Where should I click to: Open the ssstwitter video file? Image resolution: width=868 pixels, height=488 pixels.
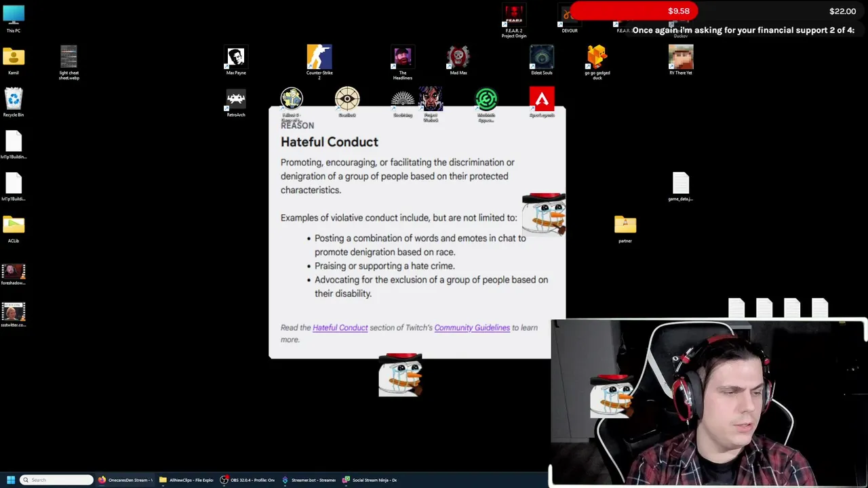click(14, 315)
